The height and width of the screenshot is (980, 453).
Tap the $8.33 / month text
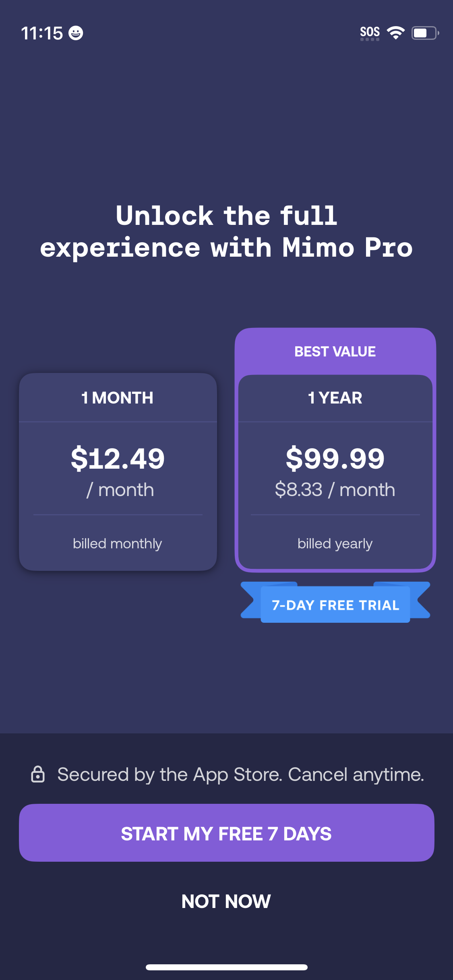coord(335,490)
